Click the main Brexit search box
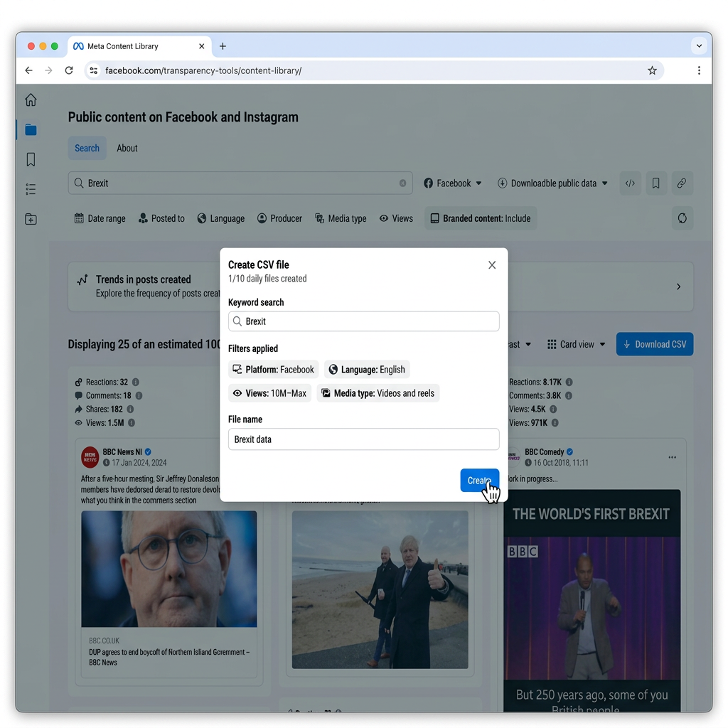Image resolution: width=728 pixels, height=728 pixels. (240, 183)
